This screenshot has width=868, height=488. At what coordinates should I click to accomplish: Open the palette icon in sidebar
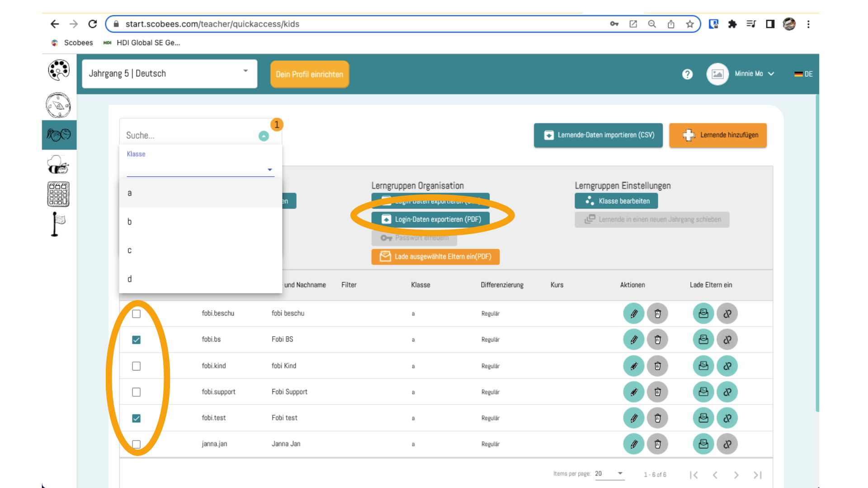coord(59,70)
